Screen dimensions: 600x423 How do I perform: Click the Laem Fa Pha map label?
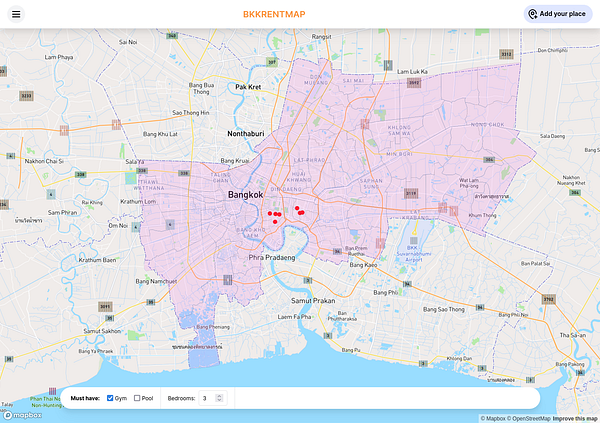(294, 317)
